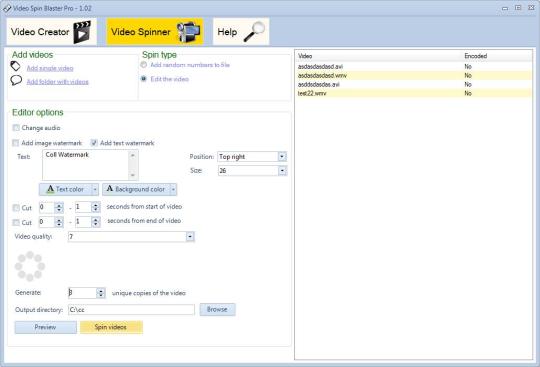Click the Generate copies number field
The height and width of the screenshot is (367, 540).
pyautogui.click(x=82, y=293)
